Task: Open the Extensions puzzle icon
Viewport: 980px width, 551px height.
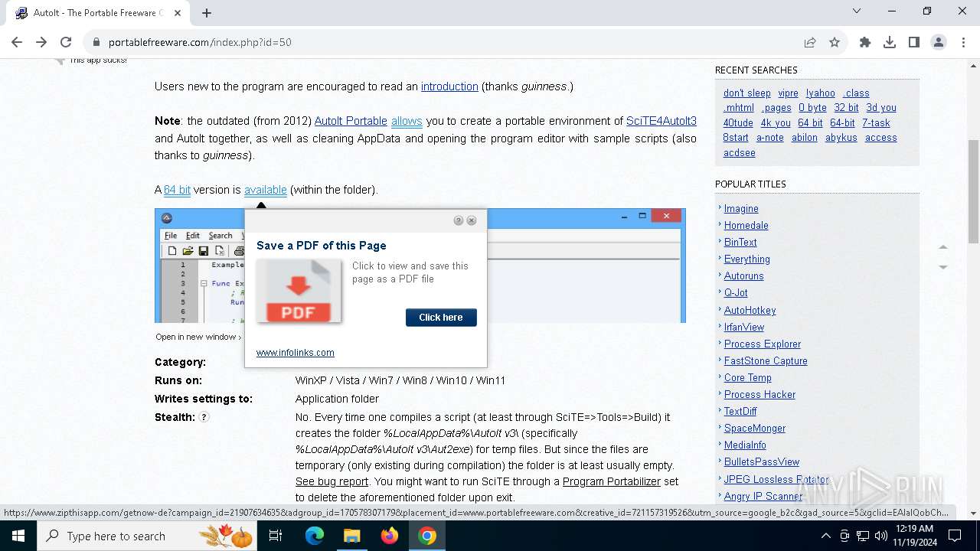Action: point(865,42)
